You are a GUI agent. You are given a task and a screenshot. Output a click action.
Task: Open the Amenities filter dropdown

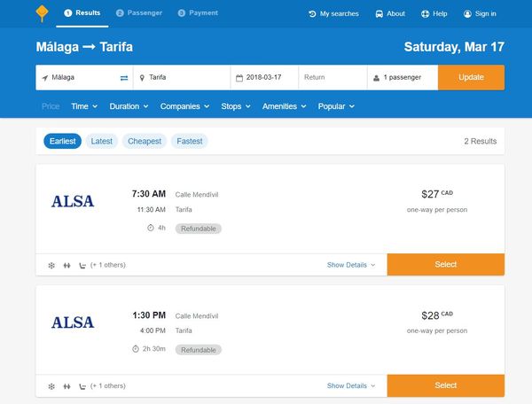point(284,106)
